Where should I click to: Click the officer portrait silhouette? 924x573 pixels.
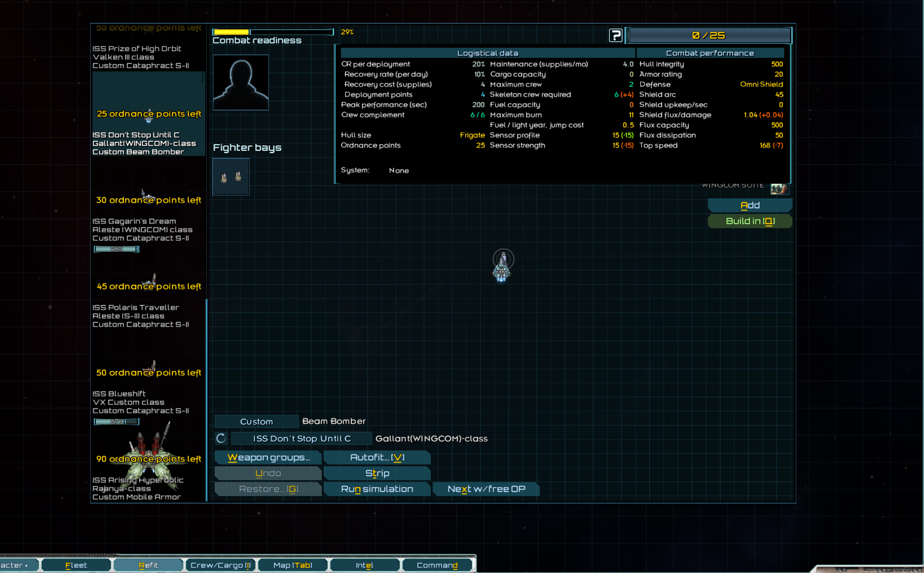coord(241,82)
